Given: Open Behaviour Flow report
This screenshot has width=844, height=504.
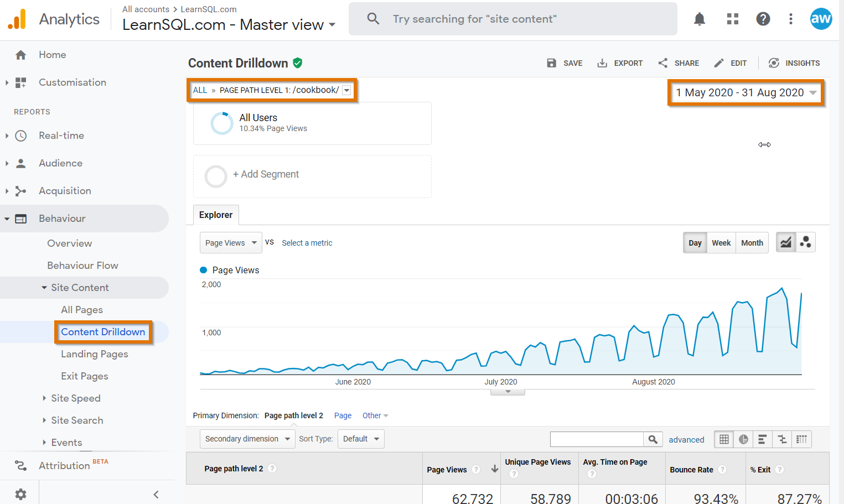Looking at the screenshot, I should click(x=82, y=266).
